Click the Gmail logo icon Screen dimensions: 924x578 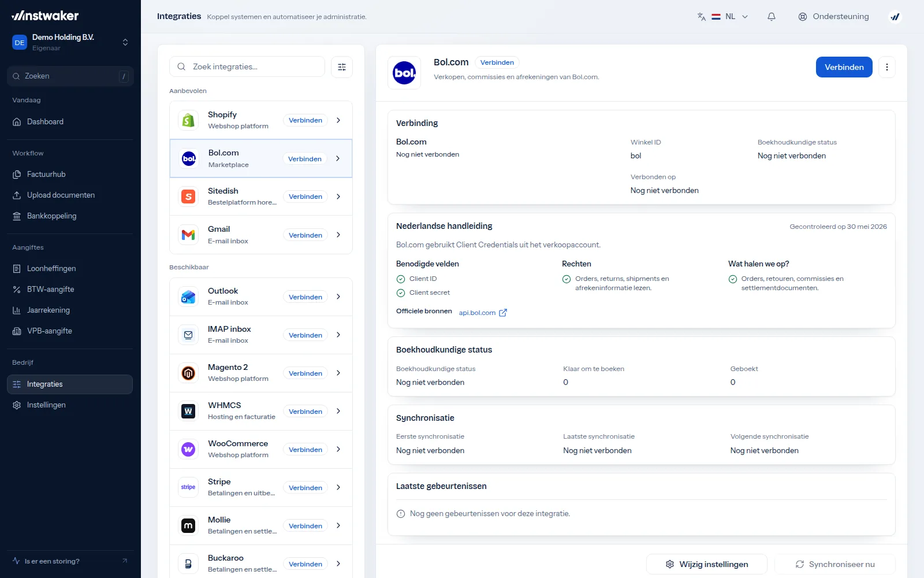(188, 235)
